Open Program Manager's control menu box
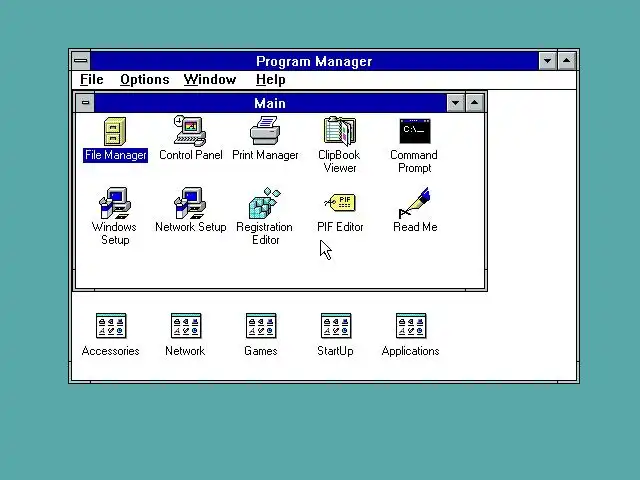 81,61
